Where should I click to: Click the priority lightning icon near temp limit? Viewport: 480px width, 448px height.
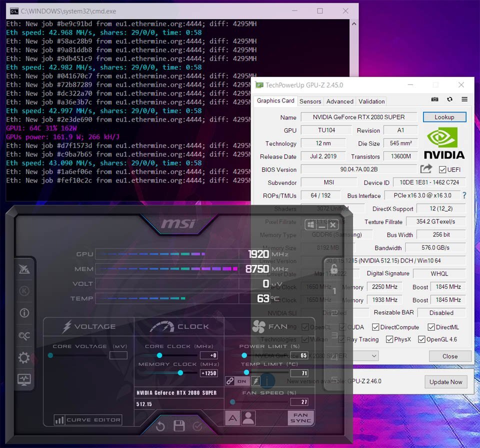pos(255,381)
